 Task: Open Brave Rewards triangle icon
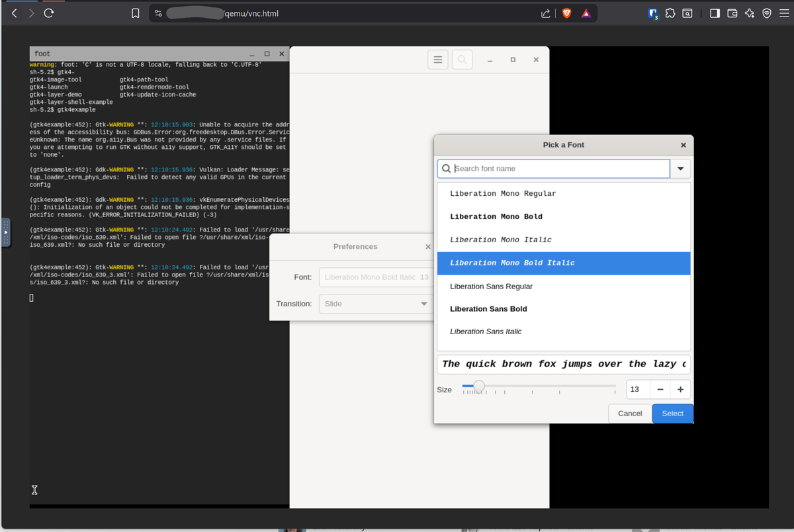(586, 13)
